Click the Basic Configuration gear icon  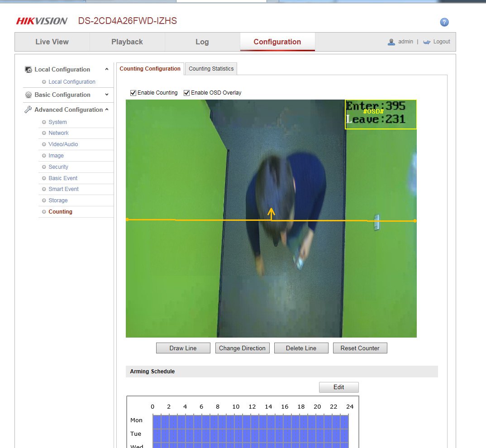pyautogui.click(x=29, y=95)
